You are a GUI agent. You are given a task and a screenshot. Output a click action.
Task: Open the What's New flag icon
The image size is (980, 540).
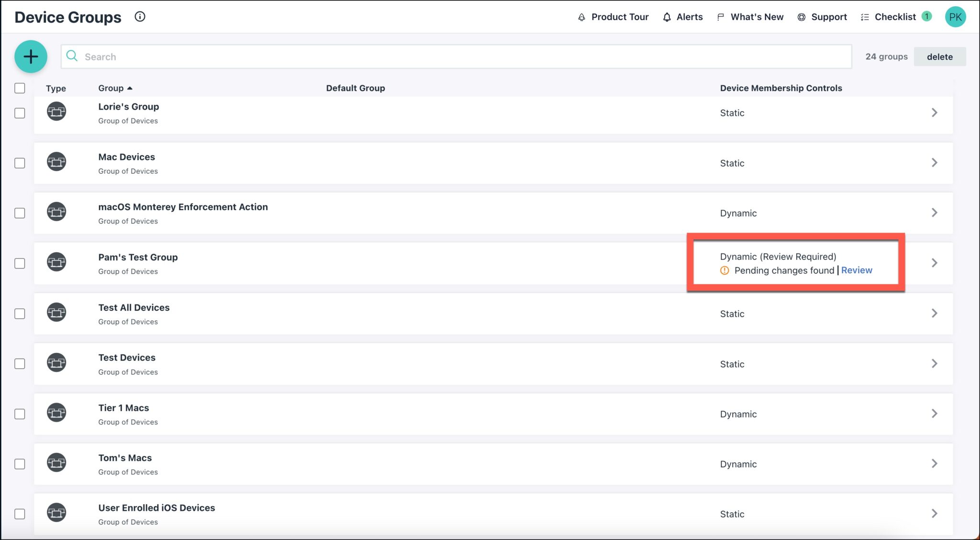pos(720,17)
